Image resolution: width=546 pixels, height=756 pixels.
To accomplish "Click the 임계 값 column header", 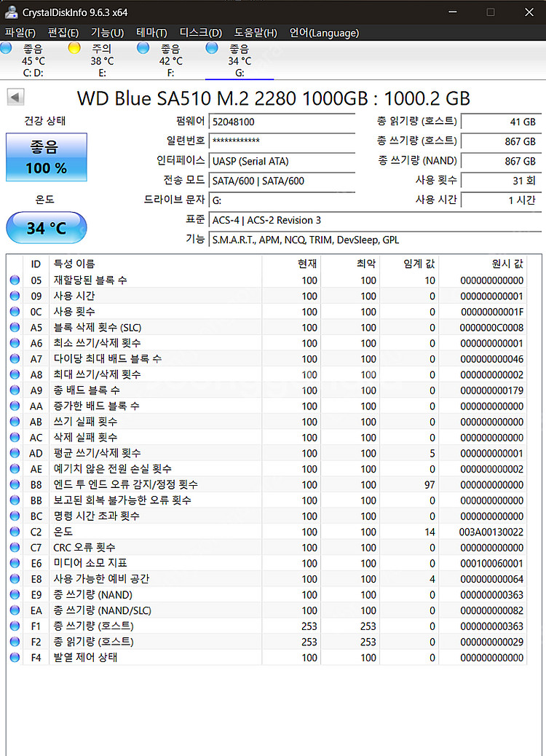I will (x=410, y=264).
